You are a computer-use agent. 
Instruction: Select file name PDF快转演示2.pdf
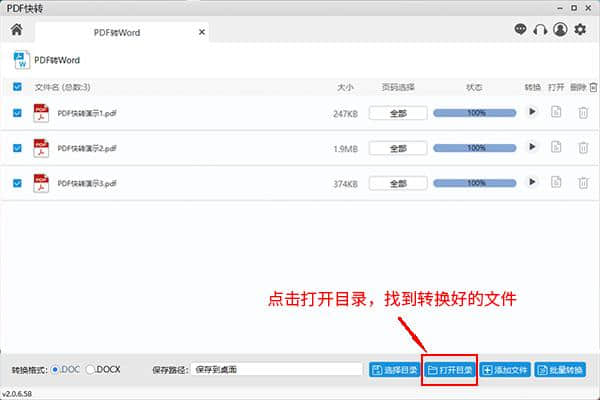87,149
